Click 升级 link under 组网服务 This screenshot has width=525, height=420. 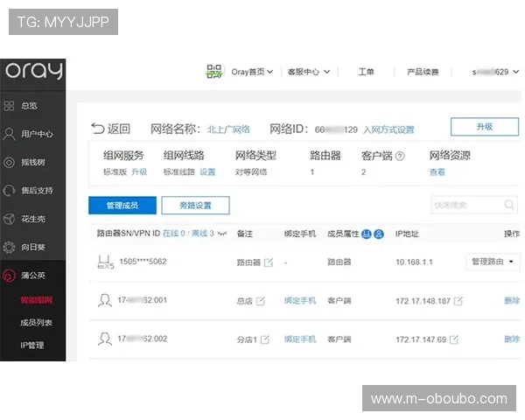point(139,171)
